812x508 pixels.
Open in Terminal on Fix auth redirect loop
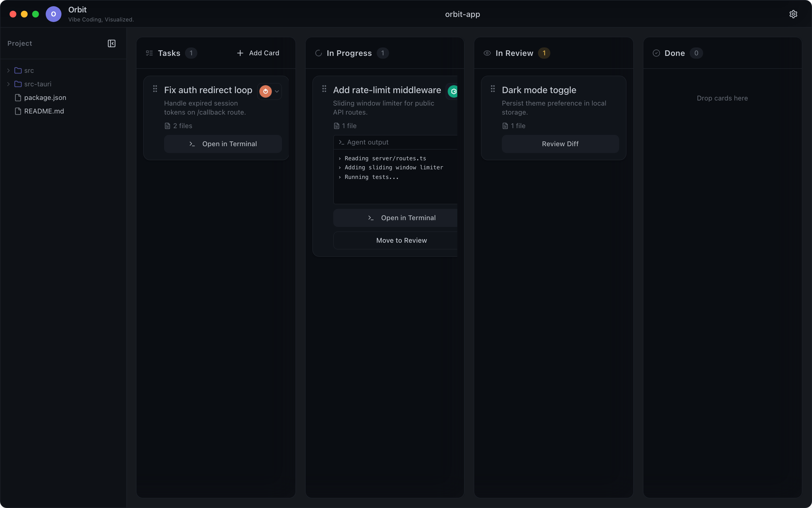coord(223,144)
